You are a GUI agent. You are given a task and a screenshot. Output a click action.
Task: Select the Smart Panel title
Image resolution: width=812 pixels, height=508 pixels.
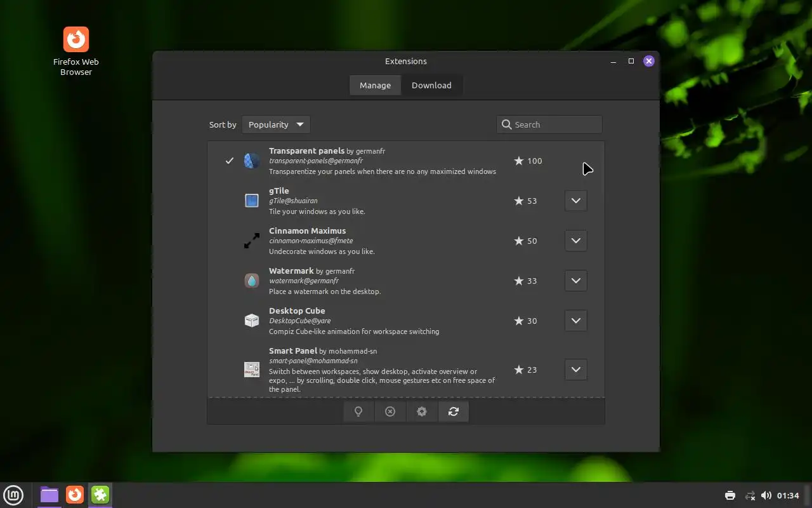pyautogui.click(x=293, y=351)
